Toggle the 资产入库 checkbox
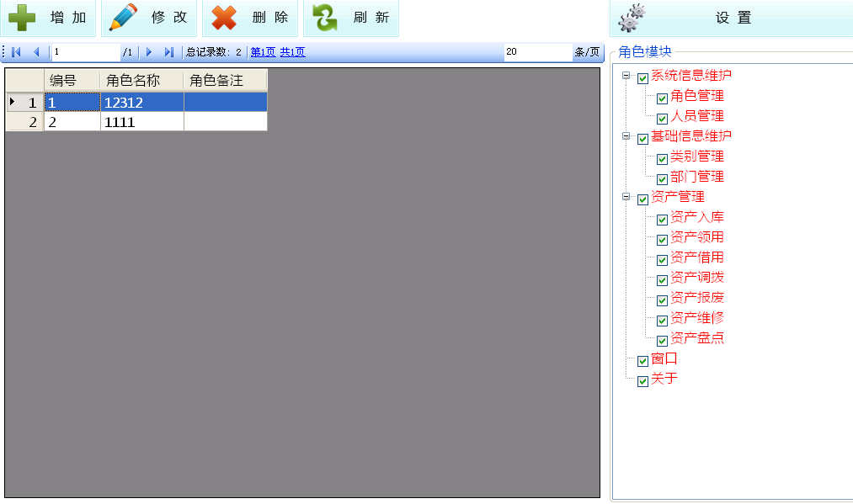Viewport: 853px width, 504px height. point(663,220)
